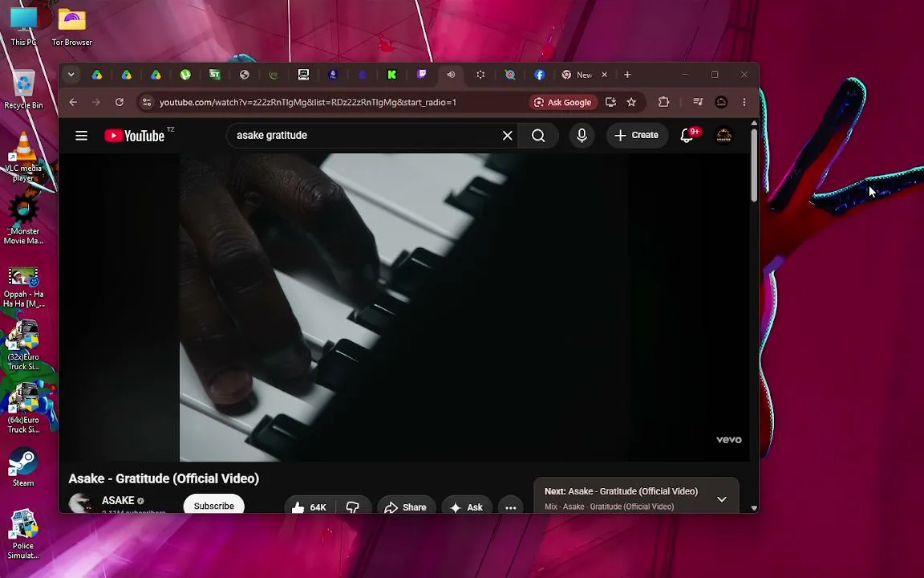This screenshot has height=578, width=924.
Task: Select Steam desktop shortcut
Action: 23,467
